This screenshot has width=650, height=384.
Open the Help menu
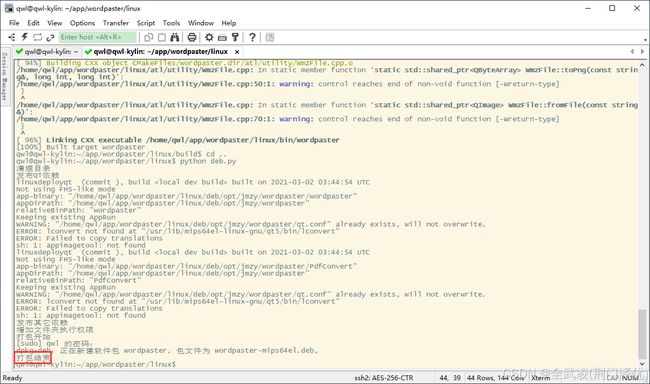click(228, 23)
